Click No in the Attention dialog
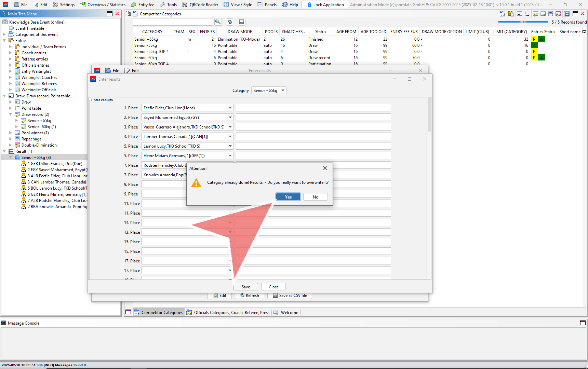Image resolution: width=588 pixels, height=369 pixels. tap(315, 197)
